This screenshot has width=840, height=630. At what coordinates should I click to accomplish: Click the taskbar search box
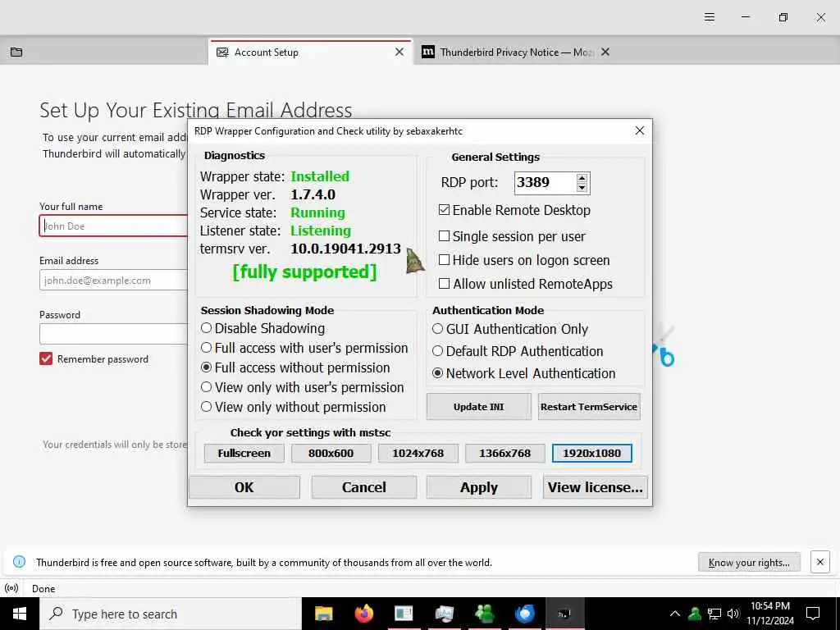[171, 614]
